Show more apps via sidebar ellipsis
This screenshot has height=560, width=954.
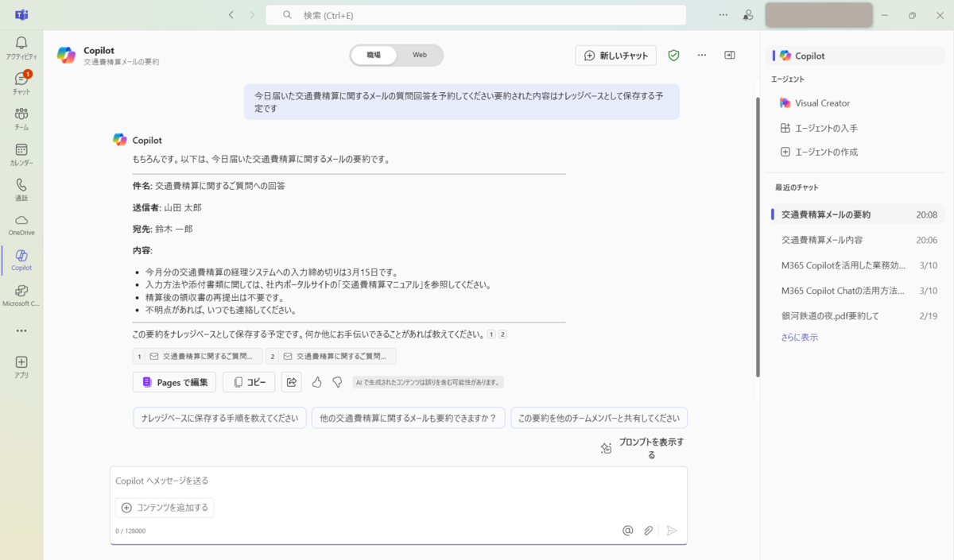21,330
